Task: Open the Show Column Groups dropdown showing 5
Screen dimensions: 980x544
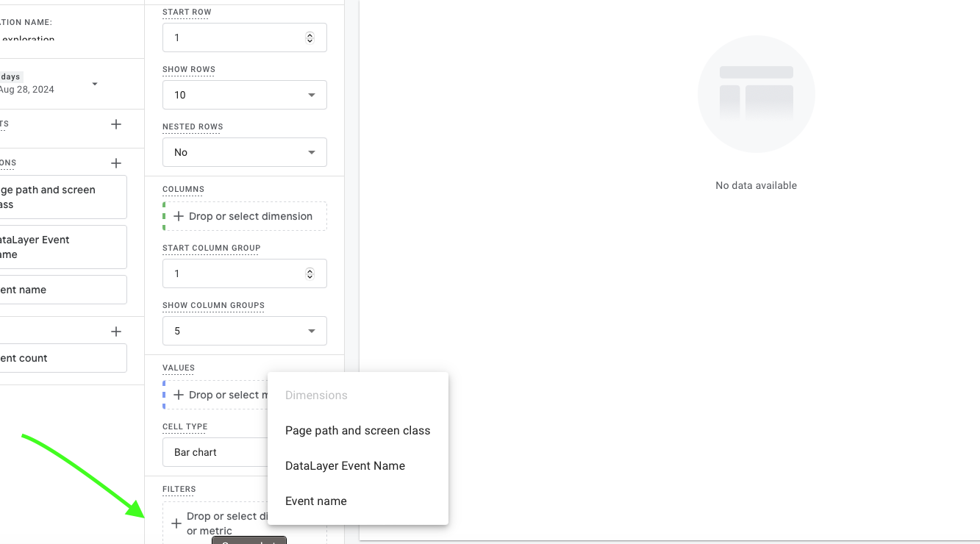Action: click(244, 331)
